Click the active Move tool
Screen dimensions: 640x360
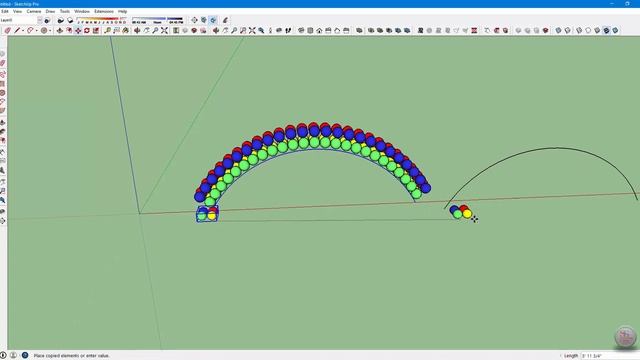78,30
